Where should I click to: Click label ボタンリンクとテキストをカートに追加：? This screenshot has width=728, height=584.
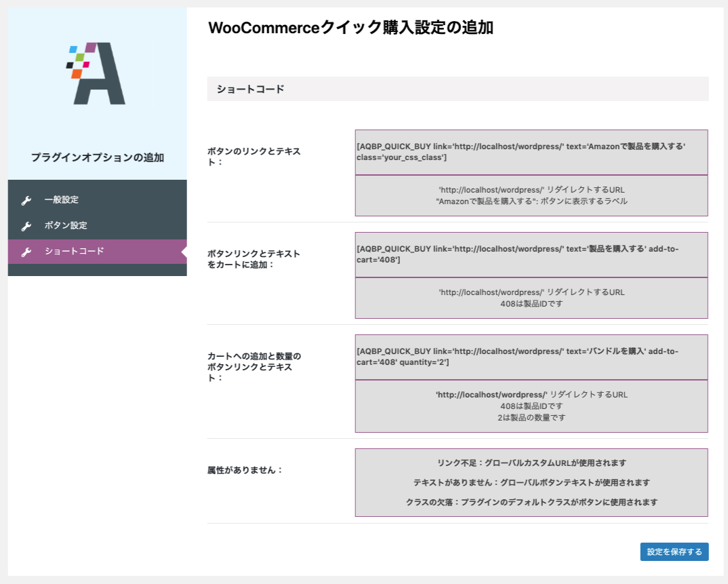254,259
